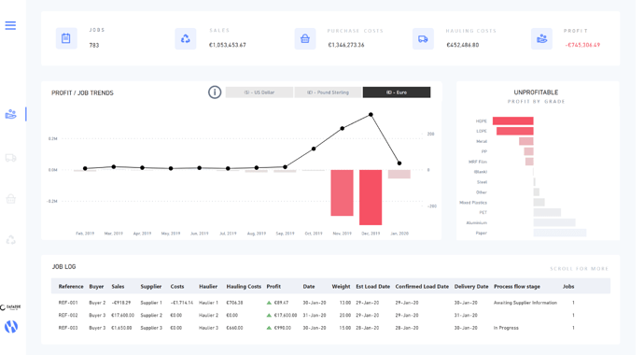The image size is (644, 355).
Task: Click the red profit total value
Action: pyautogui.click(x=582, y=45)
